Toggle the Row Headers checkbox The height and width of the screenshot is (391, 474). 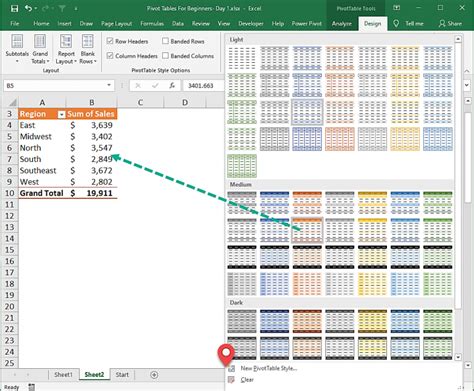coord(110,41)
